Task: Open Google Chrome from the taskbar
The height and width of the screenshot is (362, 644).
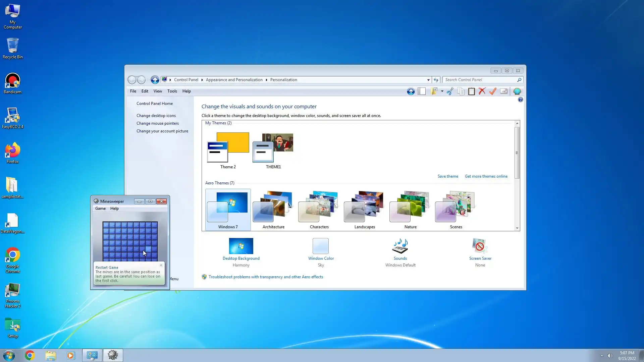Action: coord(30,355)
